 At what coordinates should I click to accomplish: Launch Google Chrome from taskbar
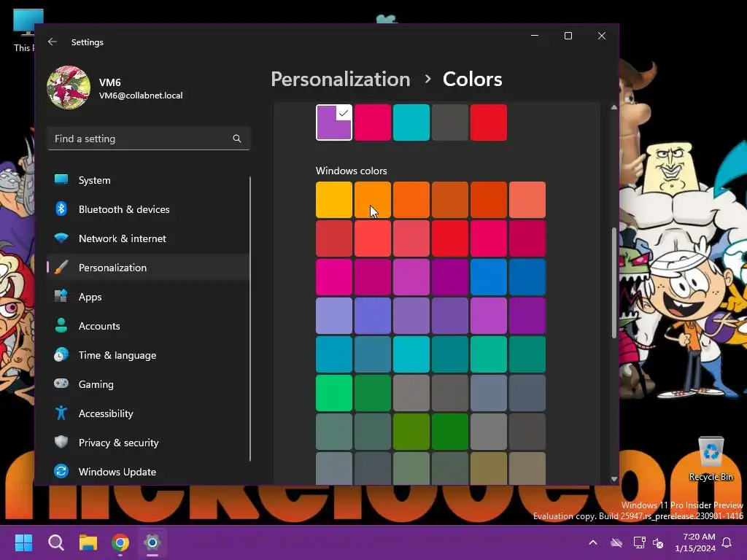click(x=120, y=542)
